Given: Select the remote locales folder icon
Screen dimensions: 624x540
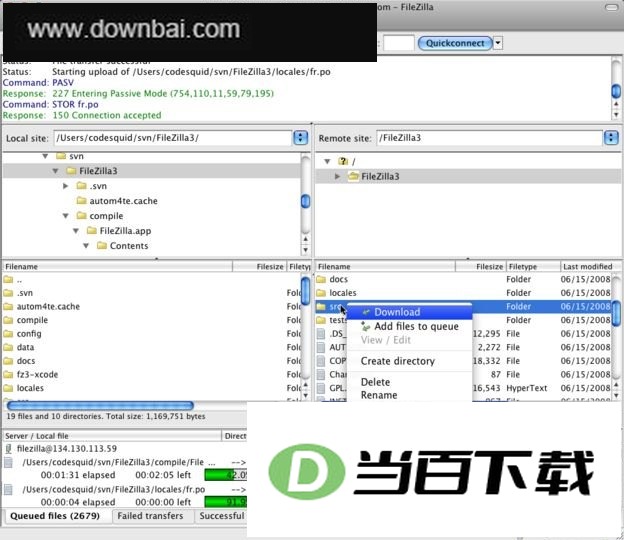Looking at the screenshot, I should tap(321, 293).
